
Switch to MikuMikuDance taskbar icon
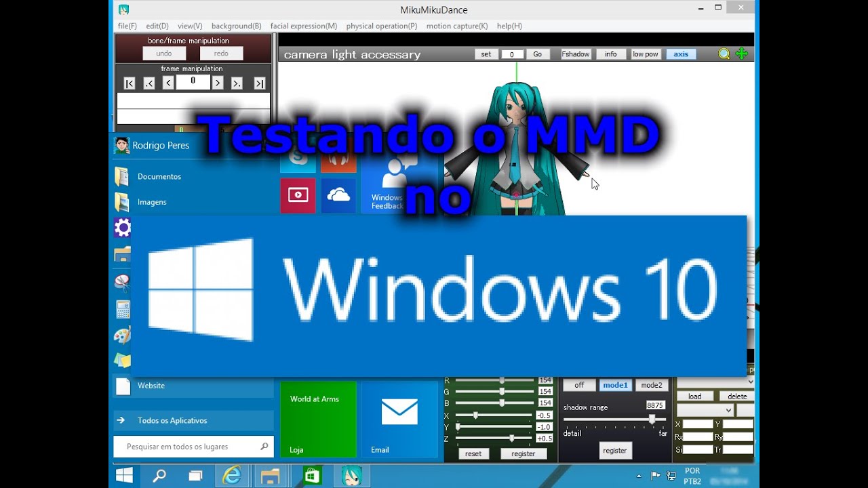[x=351, y=476]
